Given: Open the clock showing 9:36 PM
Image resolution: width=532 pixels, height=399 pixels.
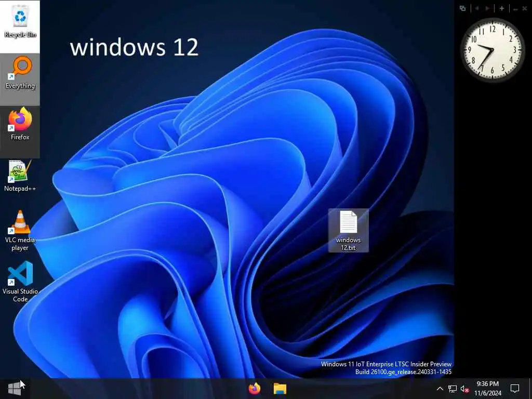Looking at the screenshot, I should [487, 389].
